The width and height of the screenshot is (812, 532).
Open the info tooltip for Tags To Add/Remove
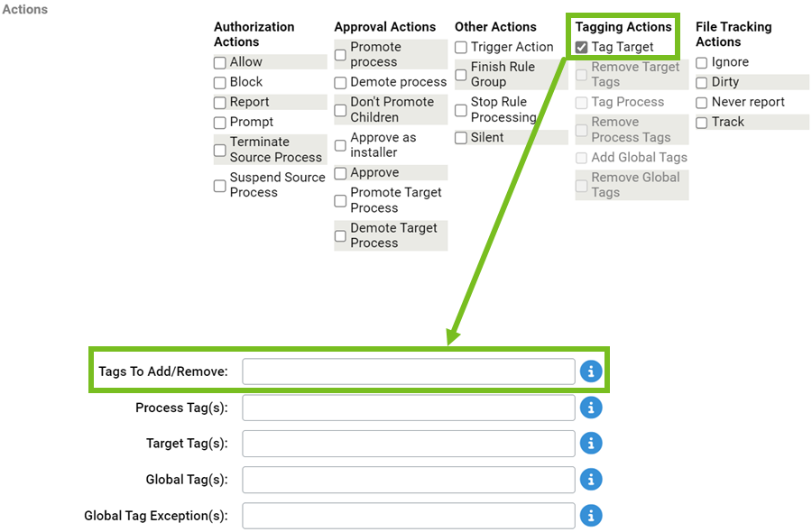point(591,371)
